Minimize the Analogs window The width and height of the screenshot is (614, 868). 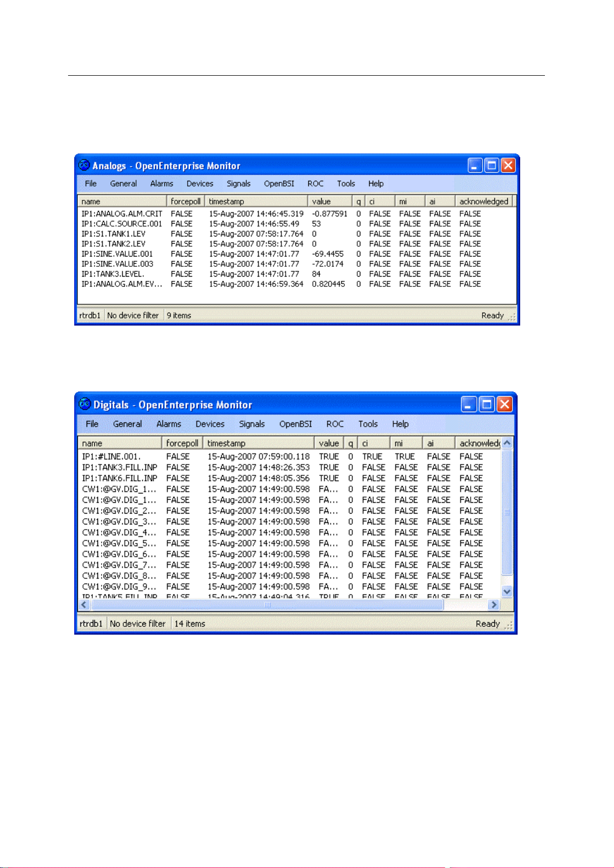coord(475,165)
